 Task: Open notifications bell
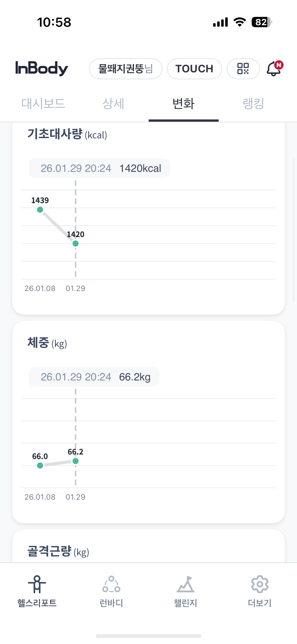pyautogui.click(x=274, y=69)
